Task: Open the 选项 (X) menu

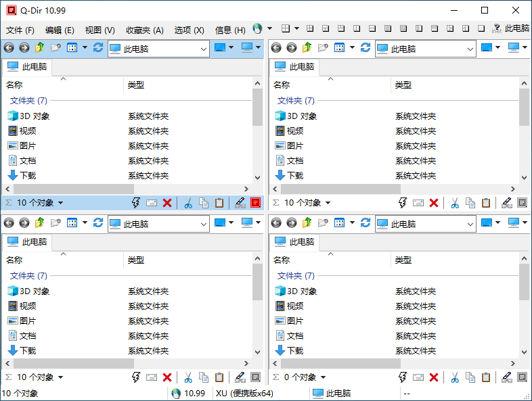Action: coord(190,30)
